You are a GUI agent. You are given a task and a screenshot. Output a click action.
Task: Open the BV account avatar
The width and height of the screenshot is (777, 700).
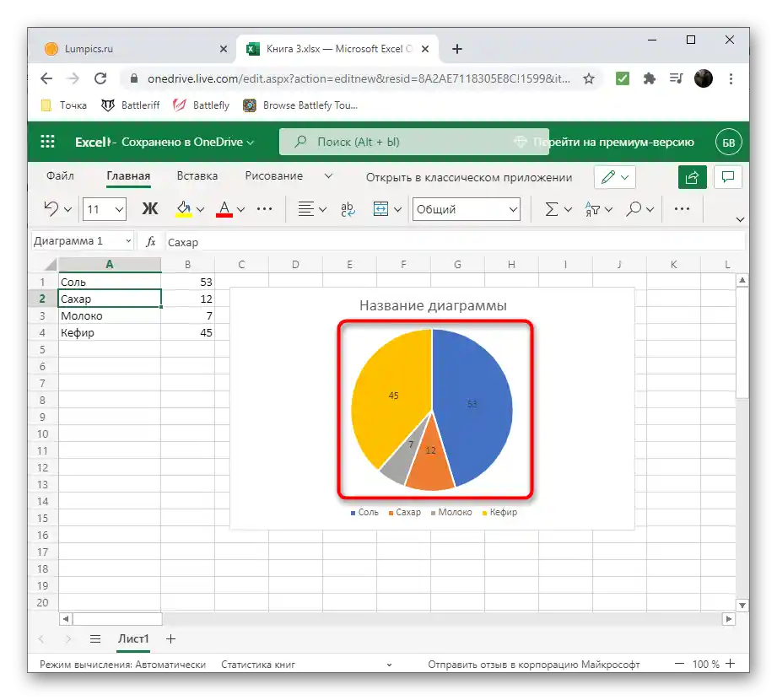[x=728, y=143]
